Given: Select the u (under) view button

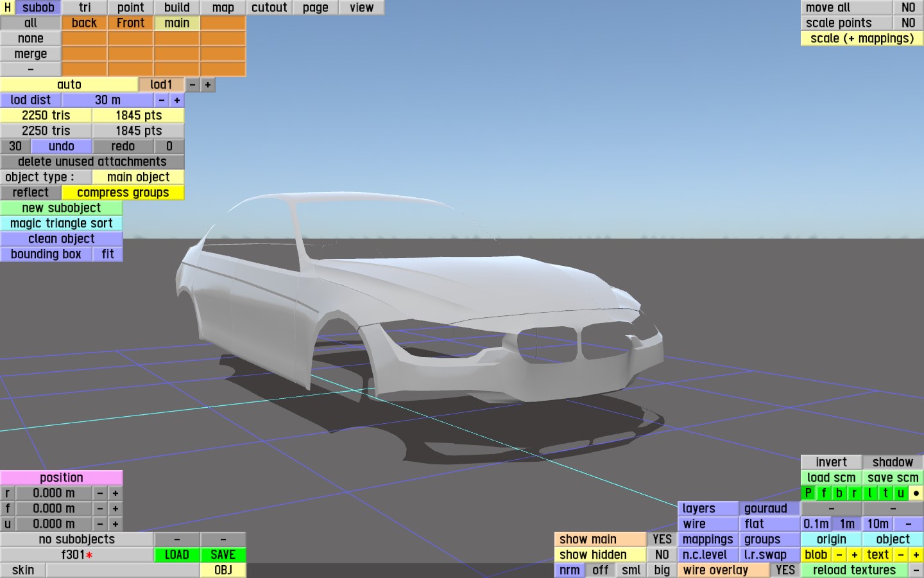Looking at the screenshot, I should (x=901, y=493).
